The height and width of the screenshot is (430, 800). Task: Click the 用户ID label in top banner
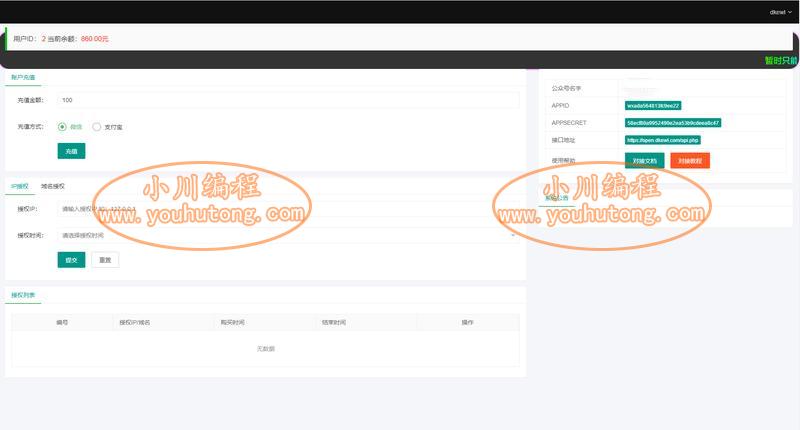click(25, 39)
